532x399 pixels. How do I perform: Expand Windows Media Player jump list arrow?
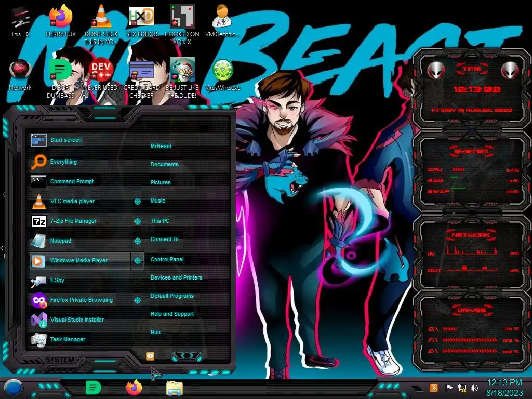click(137, 261)
